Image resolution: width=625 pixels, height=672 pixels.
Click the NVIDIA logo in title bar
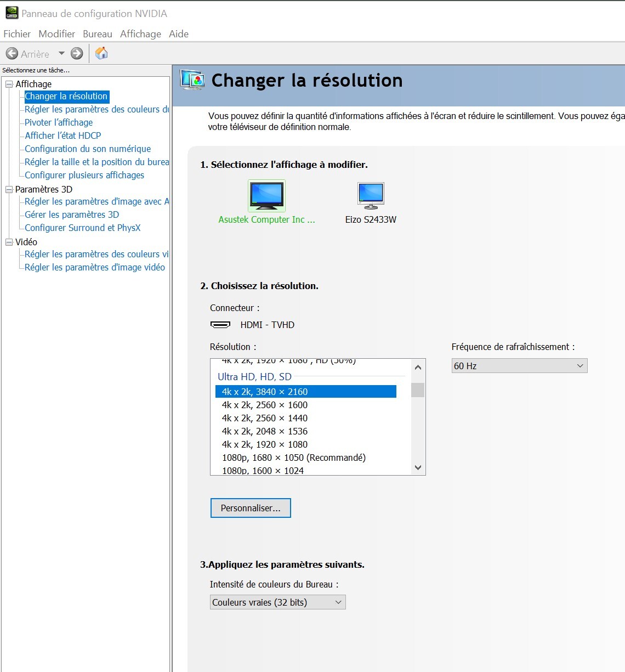pyautogui.click(x=12, y=13)
